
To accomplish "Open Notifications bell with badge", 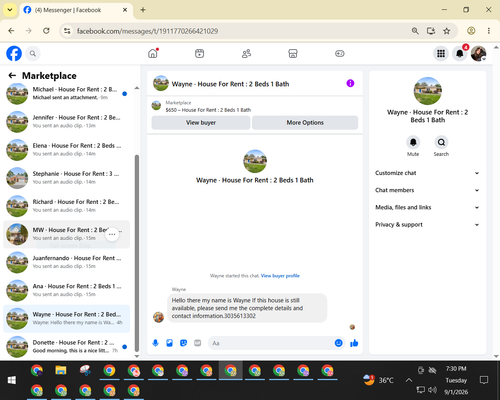I will point(460,53).
